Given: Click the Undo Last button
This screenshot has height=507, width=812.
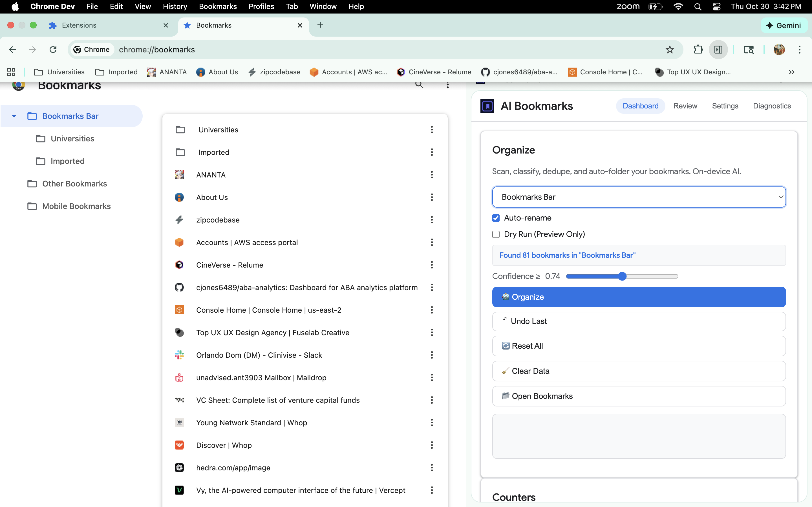Looking at the screenshot, I should (639, 321).
